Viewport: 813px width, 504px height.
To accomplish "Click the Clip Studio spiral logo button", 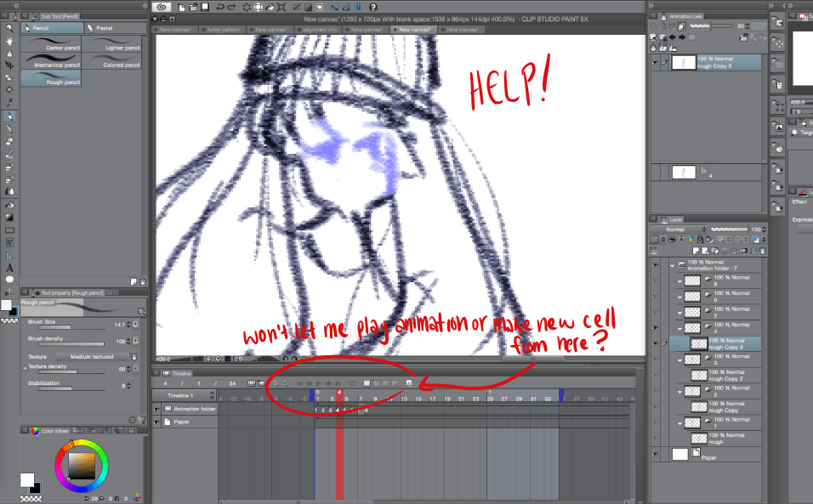I will (162, 8).
